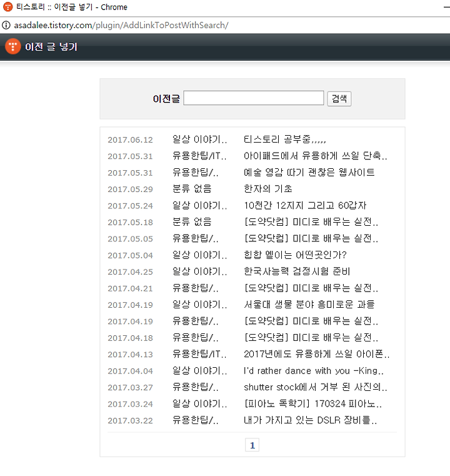Select the 도약닷컴 post dated 2017.05.18
Image resolution: width=450 pixels, height=476 pixels.
(x=311, y=222)
